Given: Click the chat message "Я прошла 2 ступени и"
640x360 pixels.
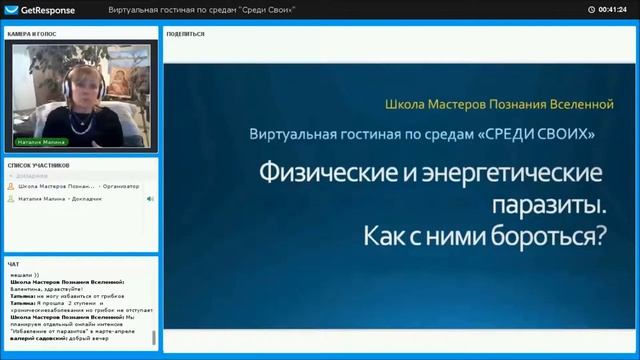Looking at the screenshot, I should 70,303.
